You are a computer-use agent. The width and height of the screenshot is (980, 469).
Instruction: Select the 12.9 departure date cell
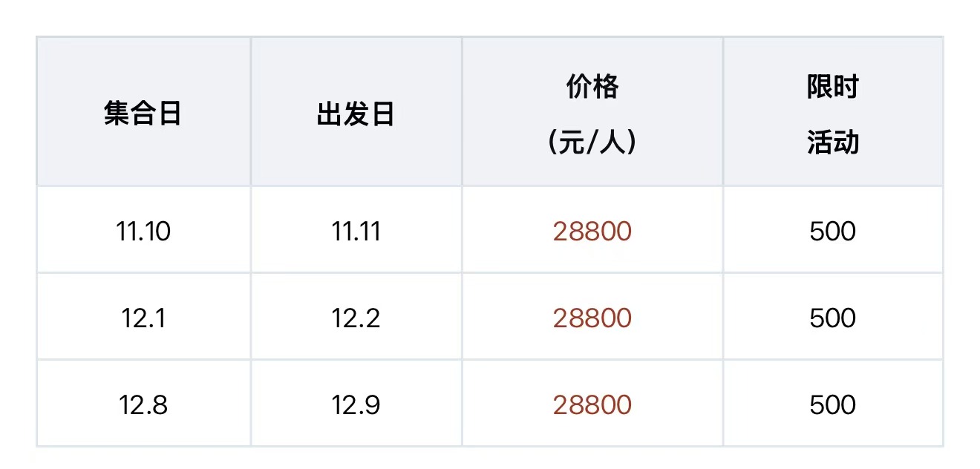click(356, 405)
